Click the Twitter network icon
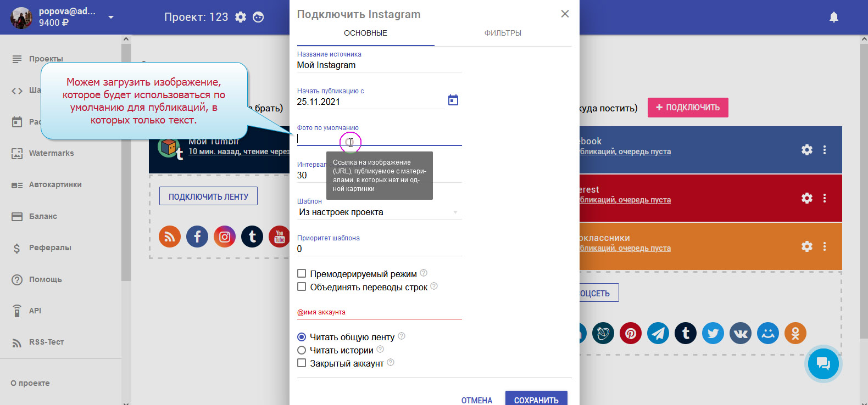Image resolution: width=868 pixels, height=405 pixels. coord(713,333)
